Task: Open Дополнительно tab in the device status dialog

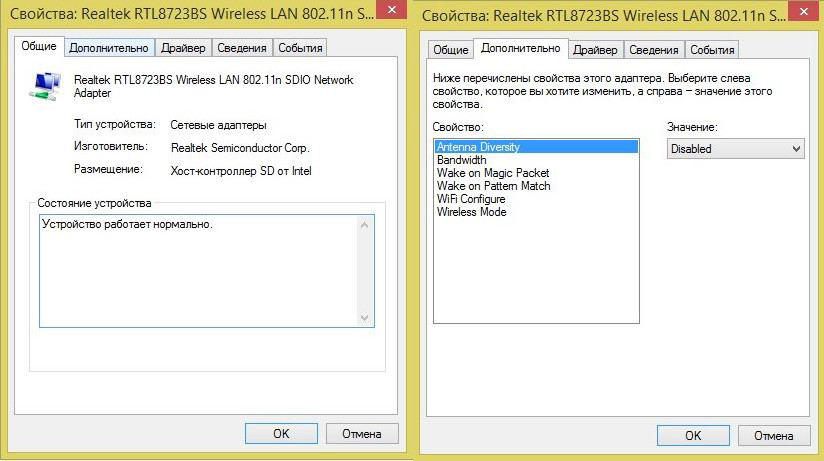Action: pyautogui.click(x=109, y=48)
